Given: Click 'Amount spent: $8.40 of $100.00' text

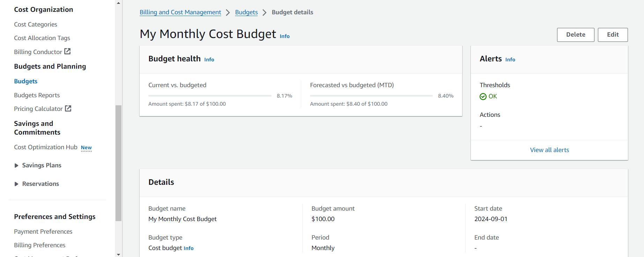Looking at the screenshot, I should coord(349,104).
